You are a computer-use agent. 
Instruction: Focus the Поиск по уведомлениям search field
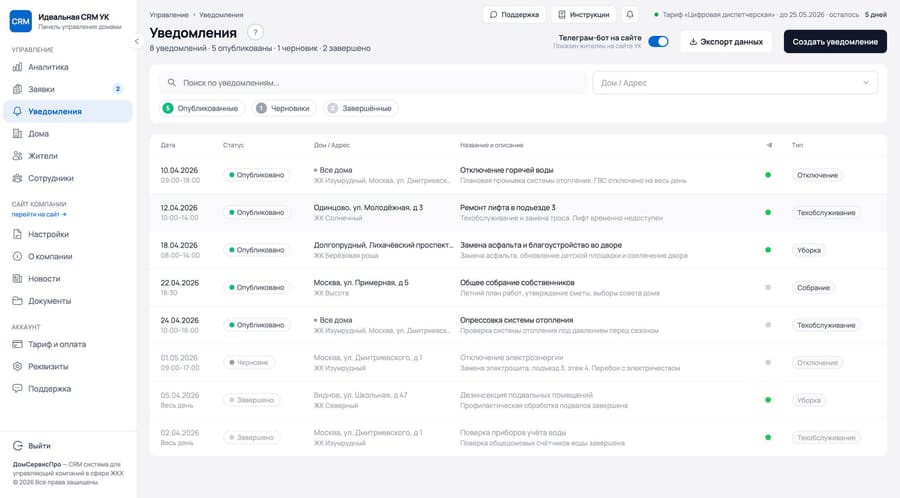point(373,83)
